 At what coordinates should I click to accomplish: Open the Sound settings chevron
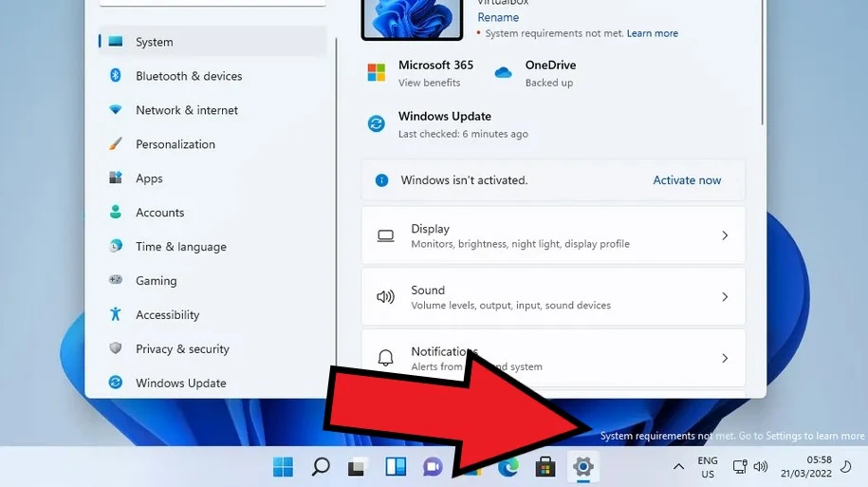pyautogui.click(x=725, y=297)
